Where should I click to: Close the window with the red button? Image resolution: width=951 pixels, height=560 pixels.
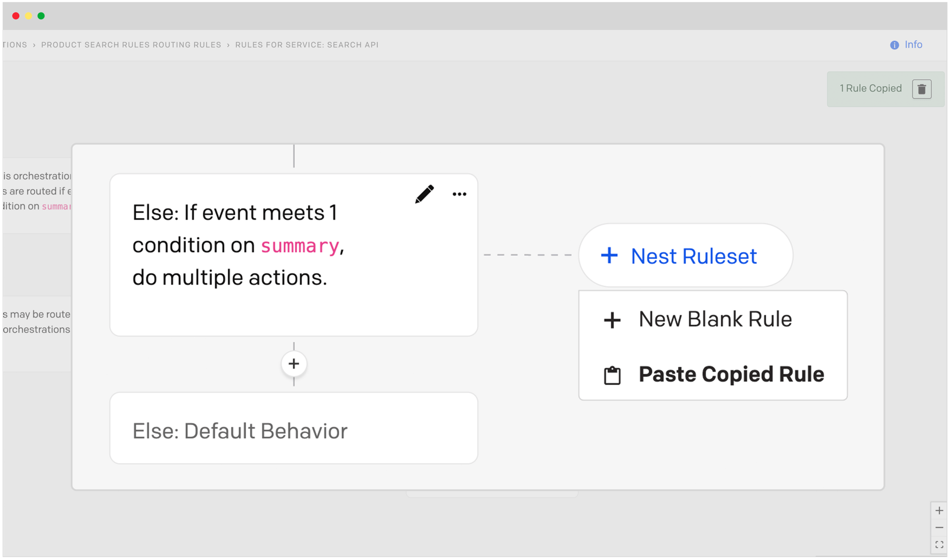tap(16, 16)
